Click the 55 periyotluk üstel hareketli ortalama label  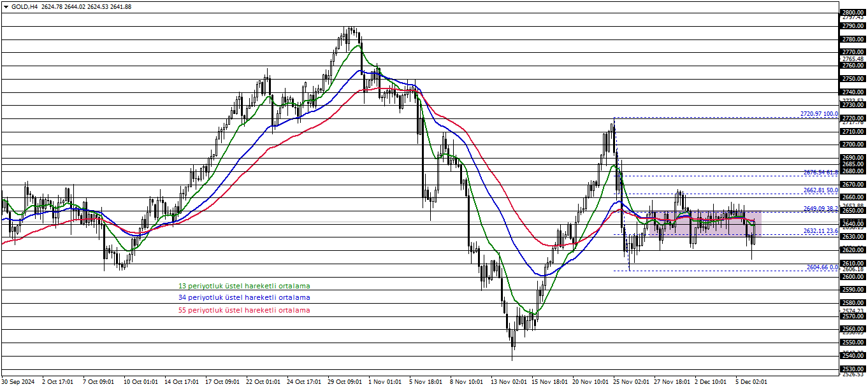tap(244, 310)
